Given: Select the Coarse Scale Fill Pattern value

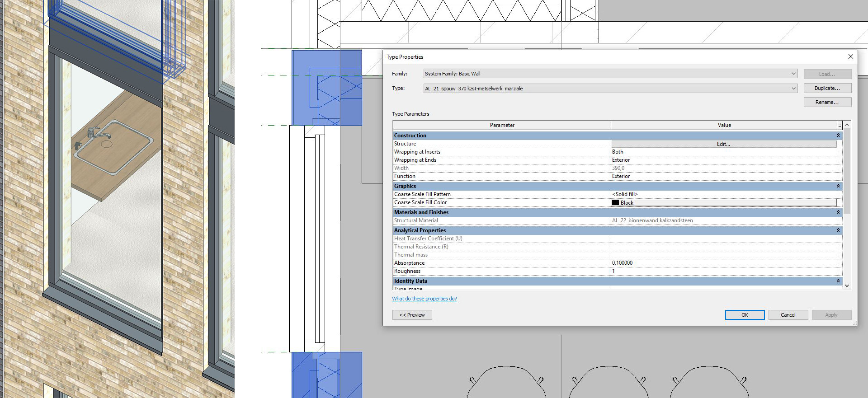Looking at the screenshot, I should coord(723,194).
